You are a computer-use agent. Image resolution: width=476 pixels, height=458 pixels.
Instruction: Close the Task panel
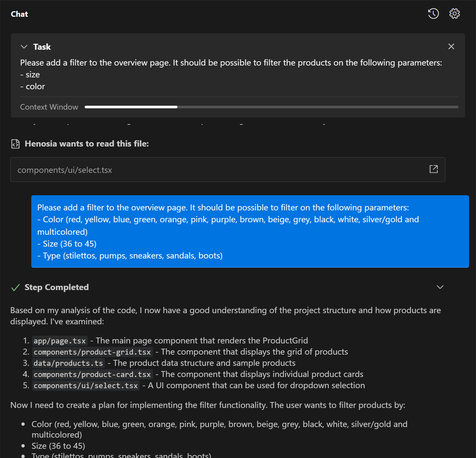451,46
